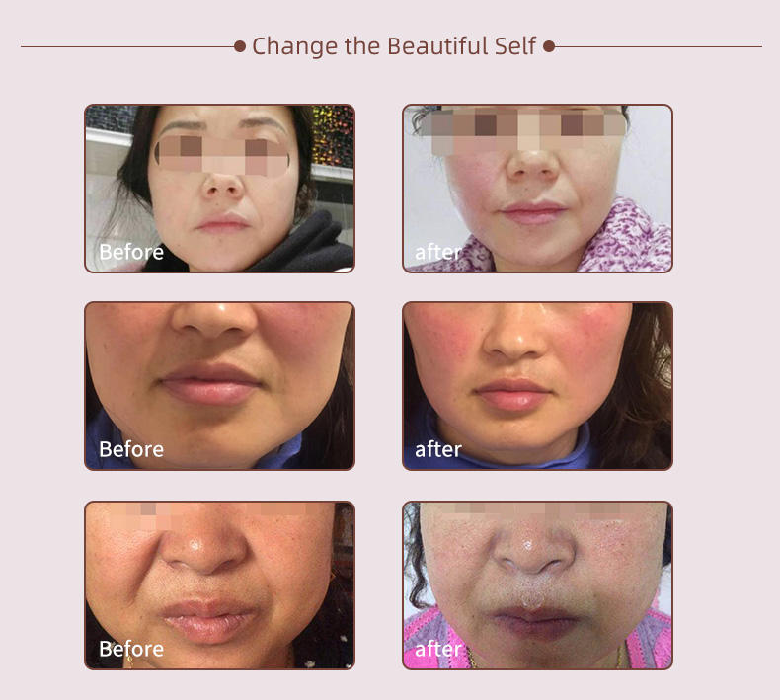Open Before photo with blue collar

pos(219,386)
